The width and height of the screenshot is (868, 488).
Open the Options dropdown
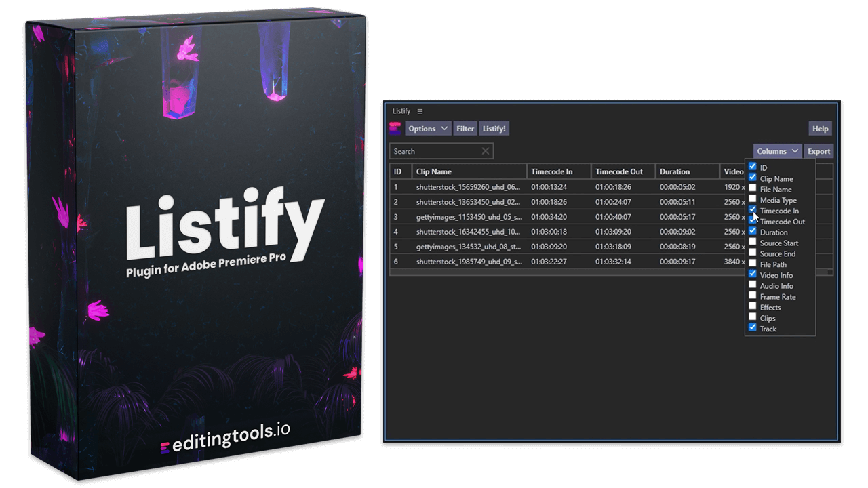(x=427, y=128)
